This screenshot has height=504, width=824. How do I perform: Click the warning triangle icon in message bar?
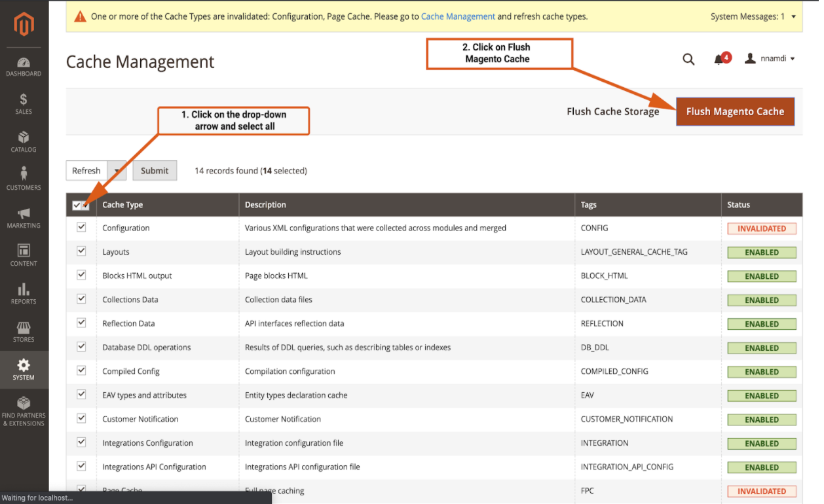point(80,16)
